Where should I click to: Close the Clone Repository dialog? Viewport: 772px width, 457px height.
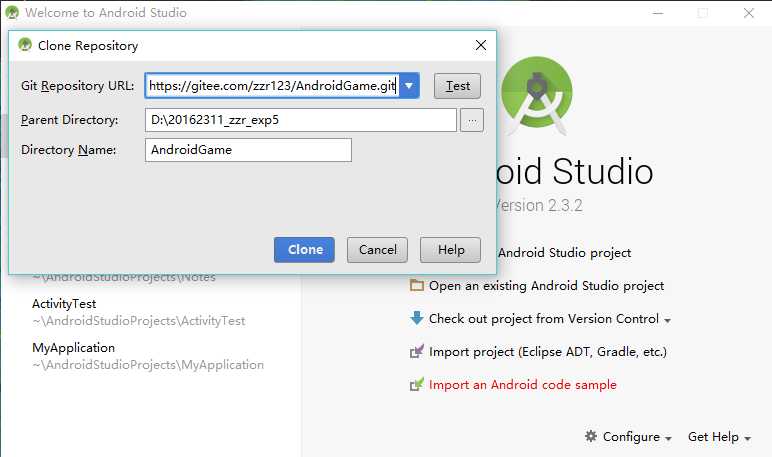click(x=481, y=45)
